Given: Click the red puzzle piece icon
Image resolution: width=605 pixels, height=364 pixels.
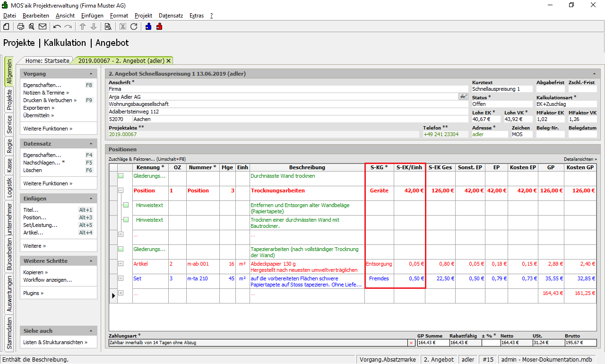Looking at the screenshot, I should coord(159,26).
